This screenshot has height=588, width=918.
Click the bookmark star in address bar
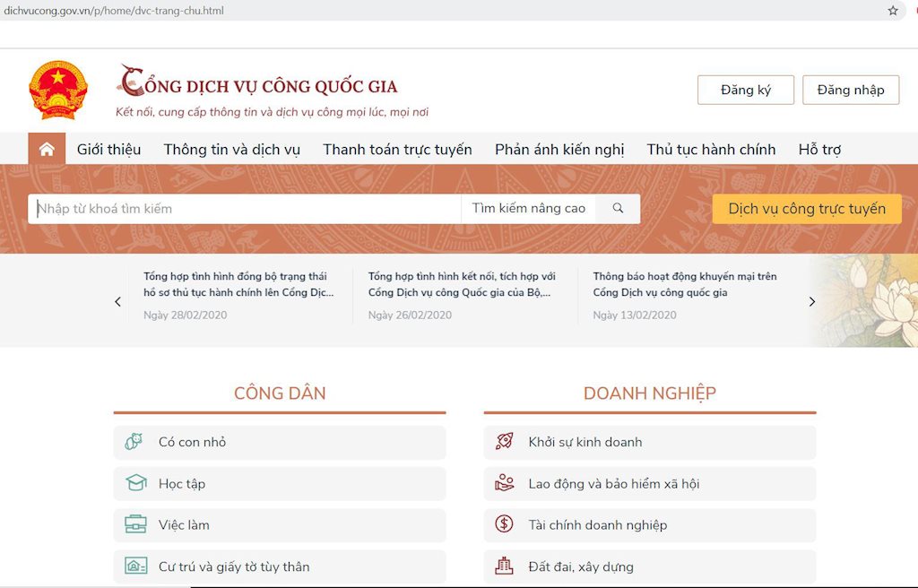pyautogui.click(x=892, y=11)
